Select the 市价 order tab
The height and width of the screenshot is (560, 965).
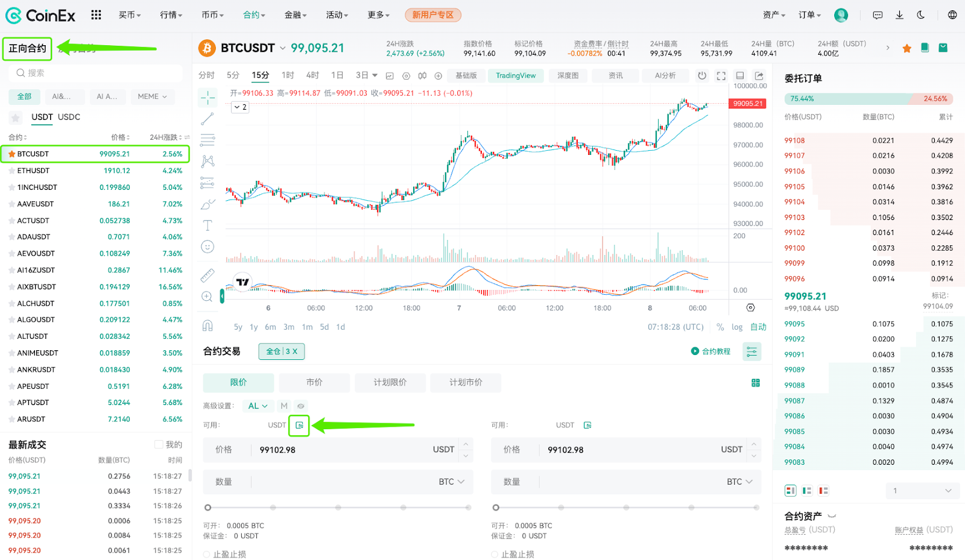(x=314, y=383)
